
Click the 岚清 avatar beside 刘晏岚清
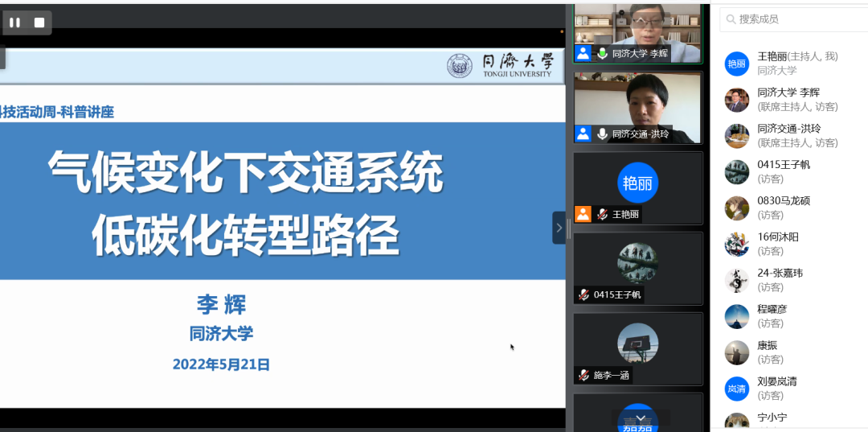pyautogui.click(x=736, y=389)
